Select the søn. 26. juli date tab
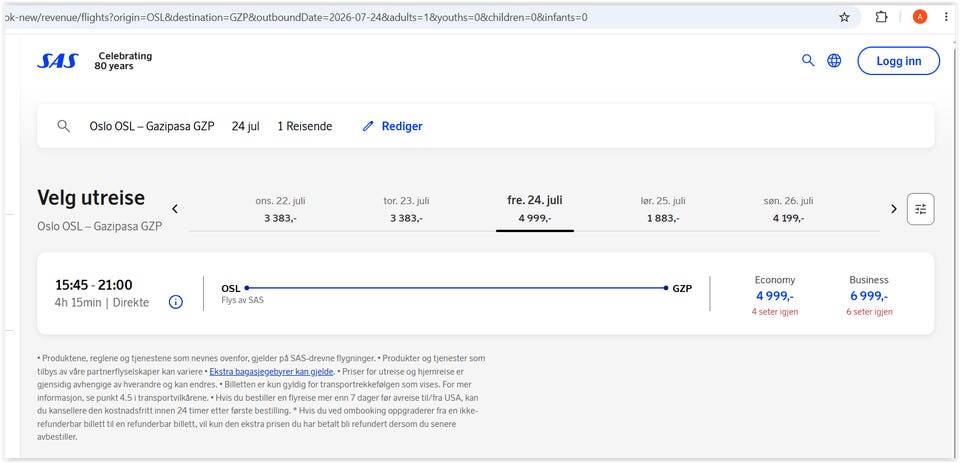Image resolution: width=960 pixels, height=463 pixels. tap(788, 209)
